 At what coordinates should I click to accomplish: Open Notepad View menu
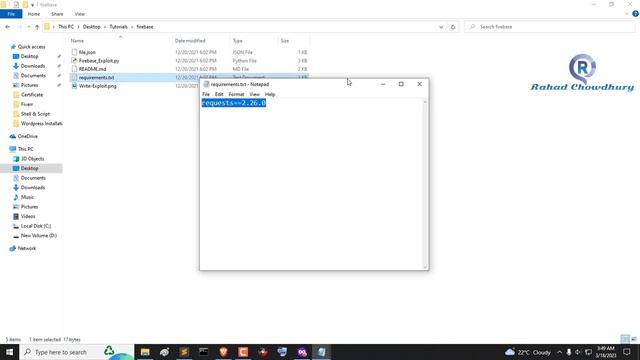(x=254, y=94)
